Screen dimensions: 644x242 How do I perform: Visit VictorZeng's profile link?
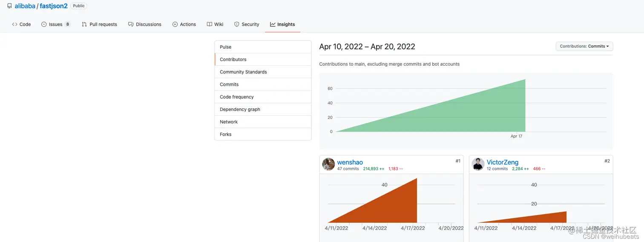503,162
